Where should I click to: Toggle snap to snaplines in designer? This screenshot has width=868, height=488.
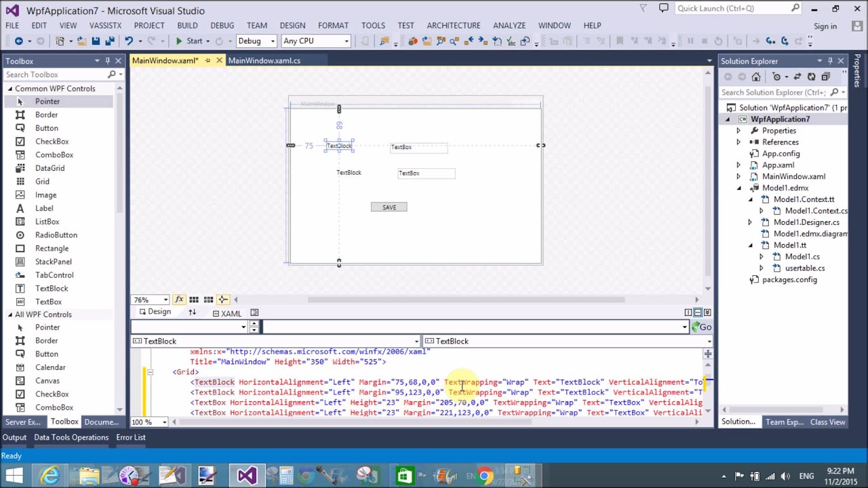pyautogui.click(x=222, y=300)
